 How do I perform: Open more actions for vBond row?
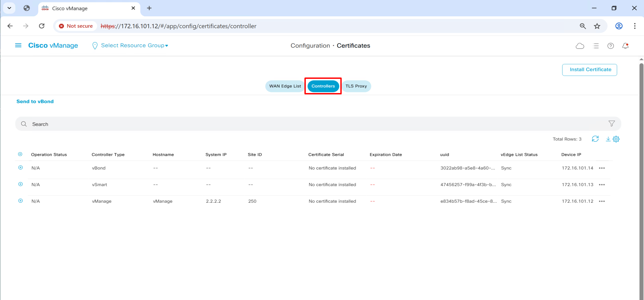[602, 168]
